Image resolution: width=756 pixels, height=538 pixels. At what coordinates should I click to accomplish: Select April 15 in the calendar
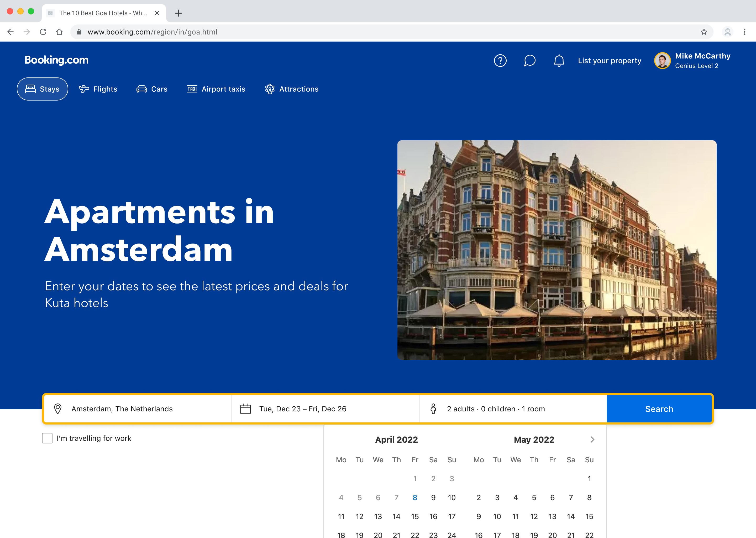pos(415,516)
